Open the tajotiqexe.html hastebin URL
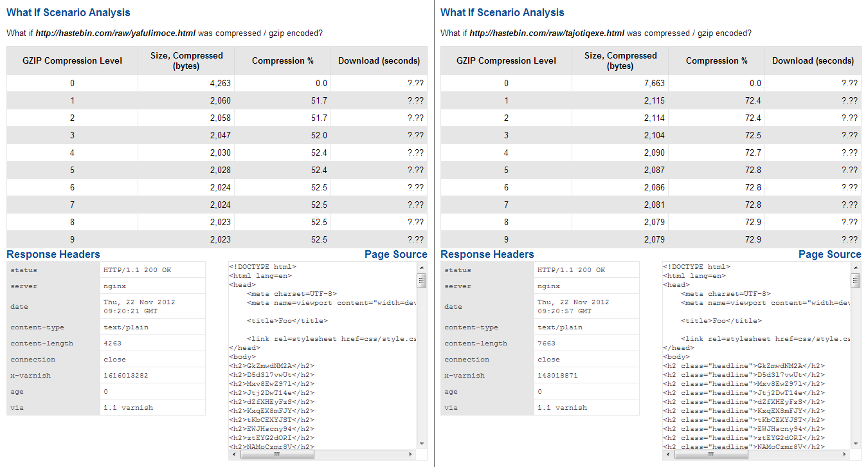The height and width of the screenshot is (467, 868). (547, 33)
